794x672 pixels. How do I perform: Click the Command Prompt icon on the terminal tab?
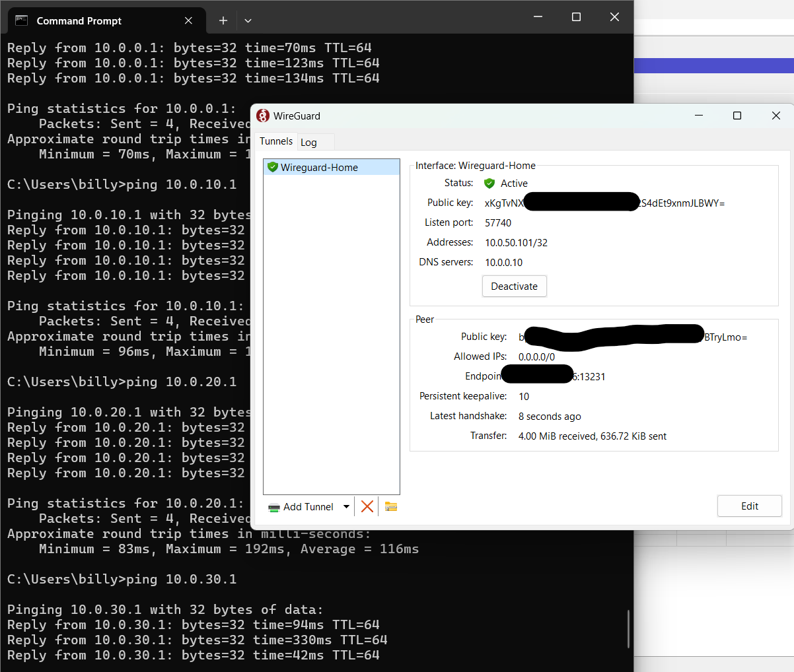(20, 20)
